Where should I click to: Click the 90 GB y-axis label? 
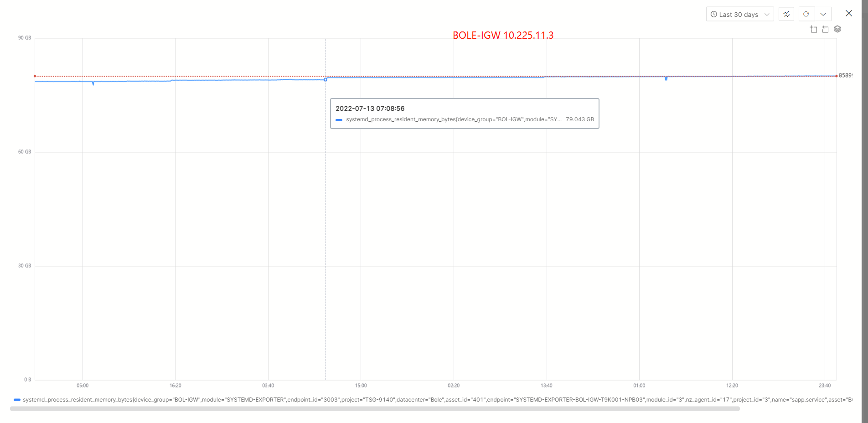25,38
